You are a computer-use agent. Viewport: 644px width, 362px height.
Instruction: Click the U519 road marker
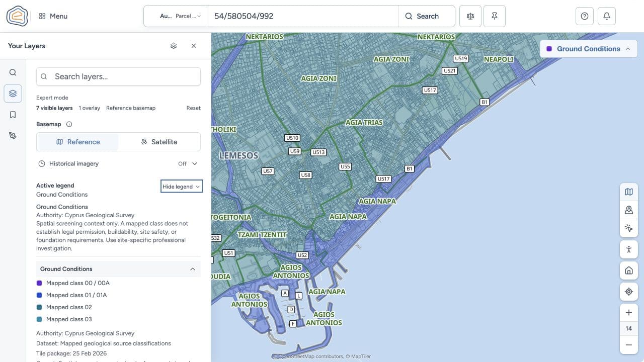pos(461,58)
